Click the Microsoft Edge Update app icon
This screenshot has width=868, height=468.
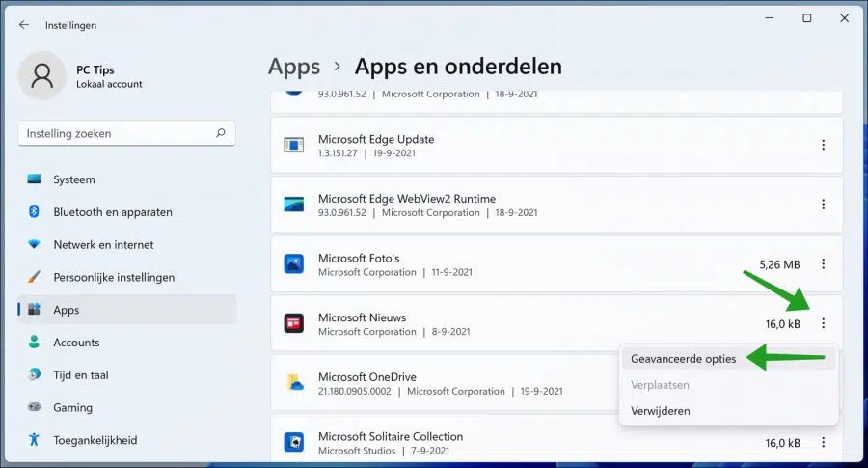293,145
